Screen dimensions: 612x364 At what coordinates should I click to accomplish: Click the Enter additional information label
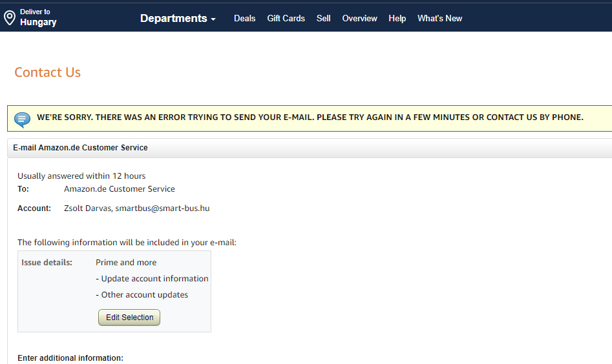(x=70, y=358)
